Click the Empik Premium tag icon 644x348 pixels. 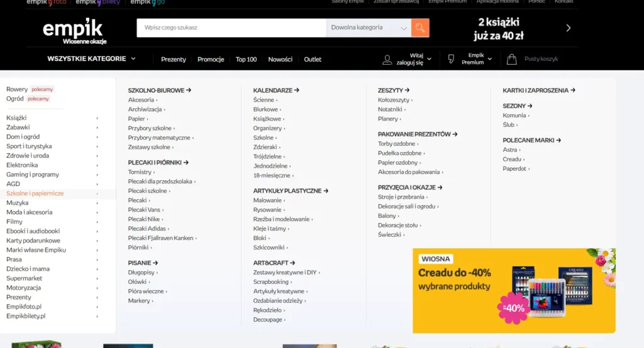(450, 59)
